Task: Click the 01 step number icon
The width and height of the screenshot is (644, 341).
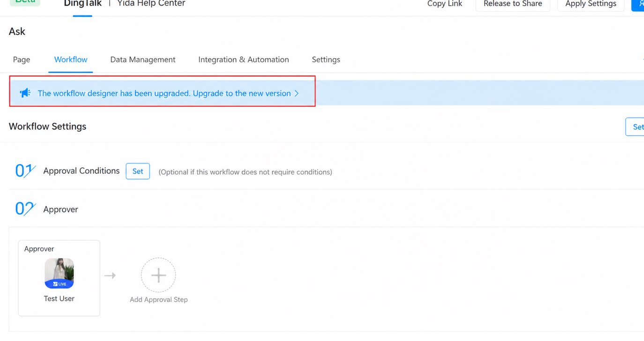Action: click(x=25, y=170)
